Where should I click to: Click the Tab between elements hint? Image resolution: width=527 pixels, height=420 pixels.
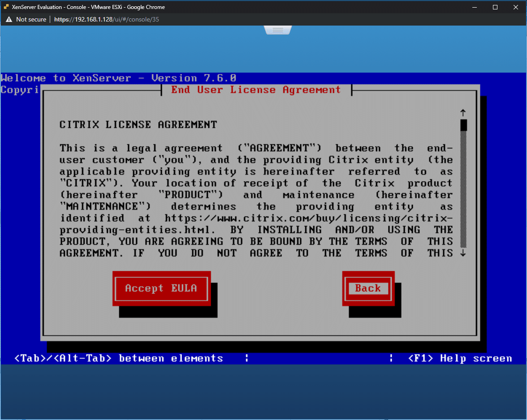tap(119, 359)
